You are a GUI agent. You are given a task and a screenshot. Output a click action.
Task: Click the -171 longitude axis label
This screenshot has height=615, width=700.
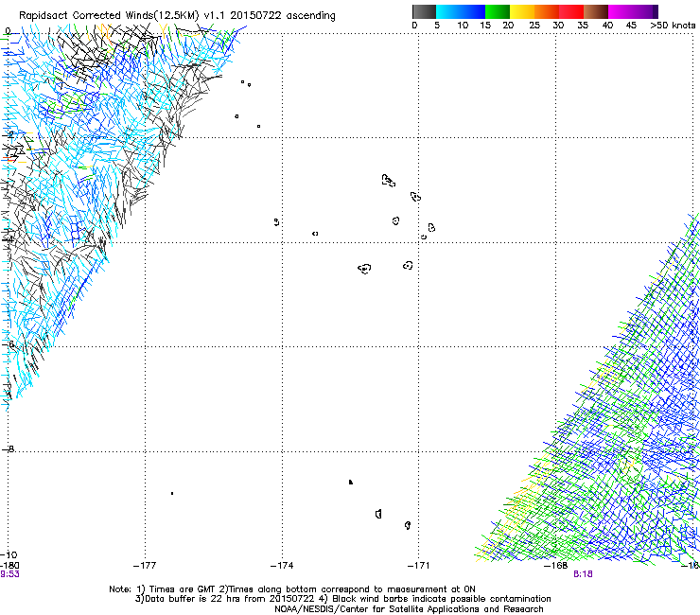coord(418,566)
